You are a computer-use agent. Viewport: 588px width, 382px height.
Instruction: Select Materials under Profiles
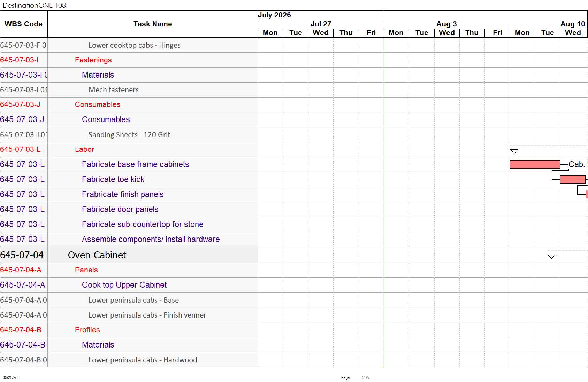point(98,345)
